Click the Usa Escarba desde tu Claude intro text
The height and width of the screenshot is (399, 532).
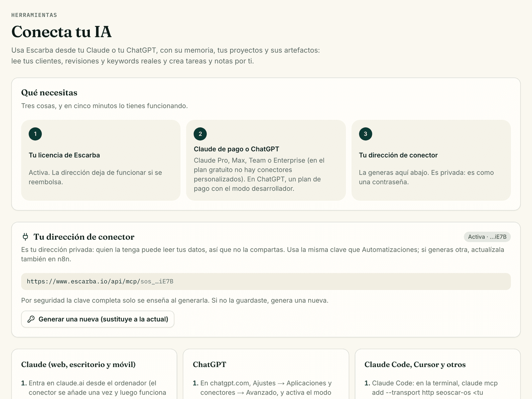[166, 56]
